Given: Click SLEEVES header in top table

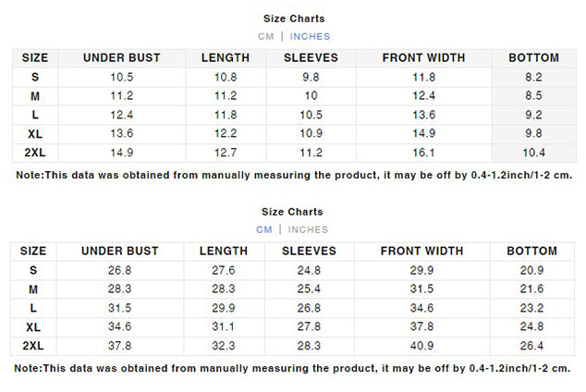Looking at the screenshot, I should tap(311, 58).
